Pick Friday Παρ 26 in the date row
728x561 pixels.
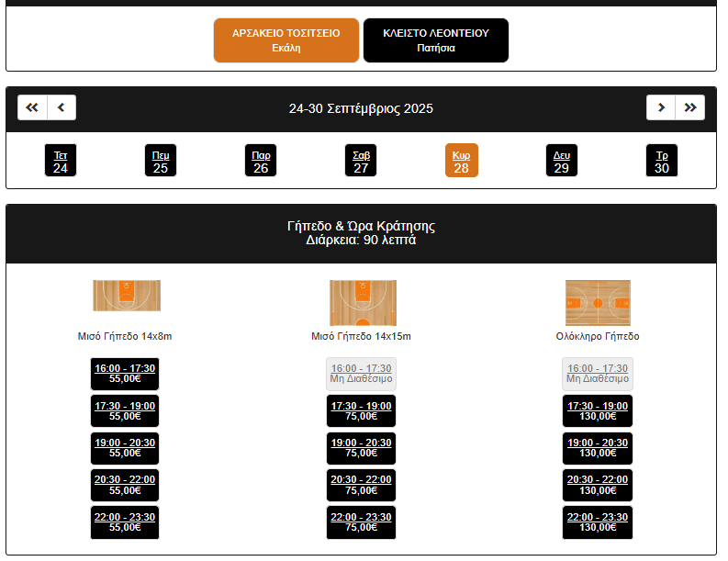click(261, 161)
